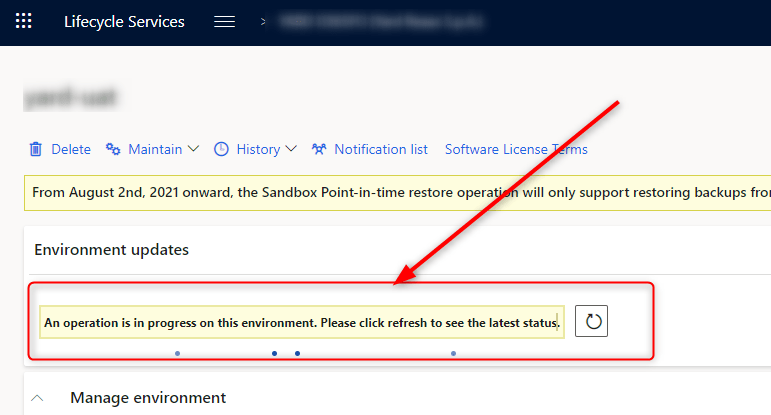Image resolution: width=771 pixels, height=415 pixels.
Task: Click the clock icon beside History
Action: 221,149
